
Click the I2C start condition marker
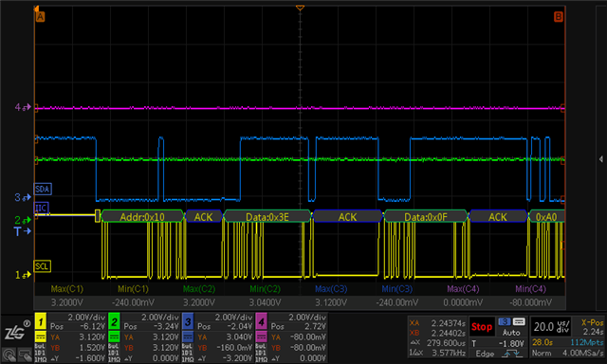98,216
